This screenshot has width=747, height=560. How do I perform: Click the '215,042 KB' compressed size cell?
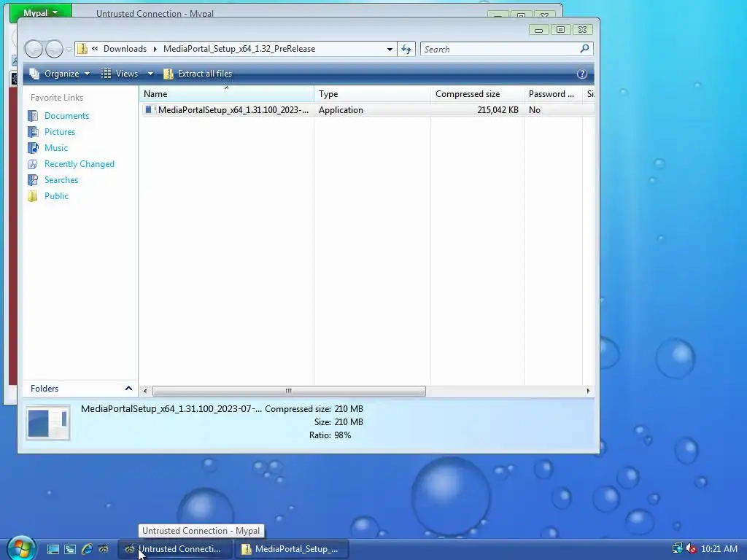click(498, 110)
